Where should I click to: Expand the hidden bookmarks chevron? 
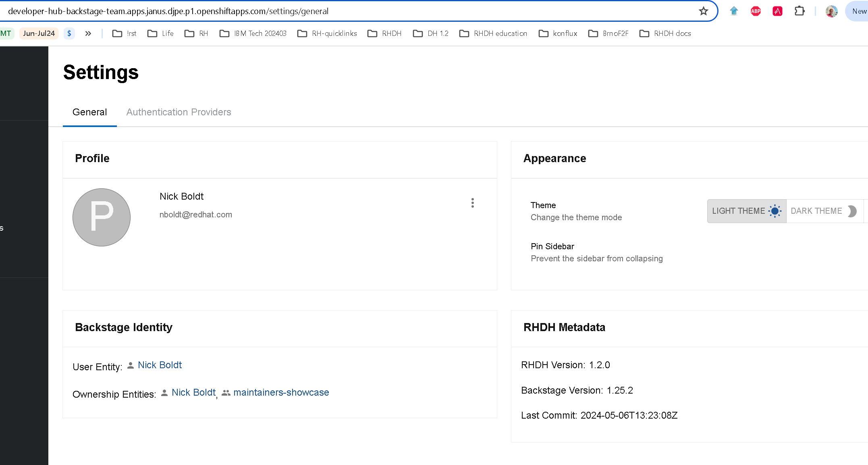click(x=88, y=33)
